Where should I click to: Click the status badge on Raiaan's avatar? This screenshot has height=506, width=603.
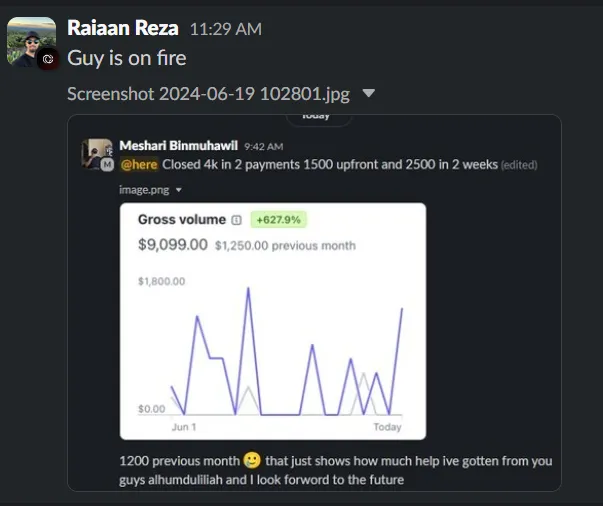48,59
